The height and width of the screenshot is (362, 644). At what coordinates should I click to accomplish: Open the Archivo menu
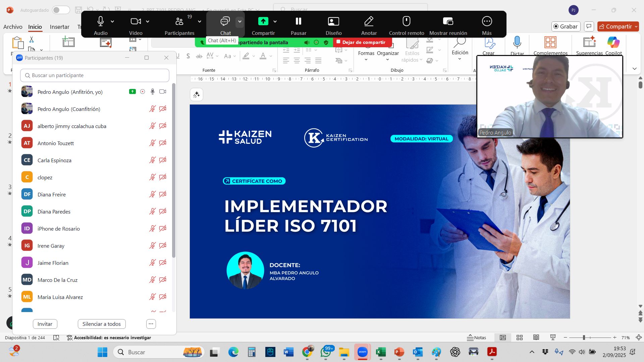[13, 27]
